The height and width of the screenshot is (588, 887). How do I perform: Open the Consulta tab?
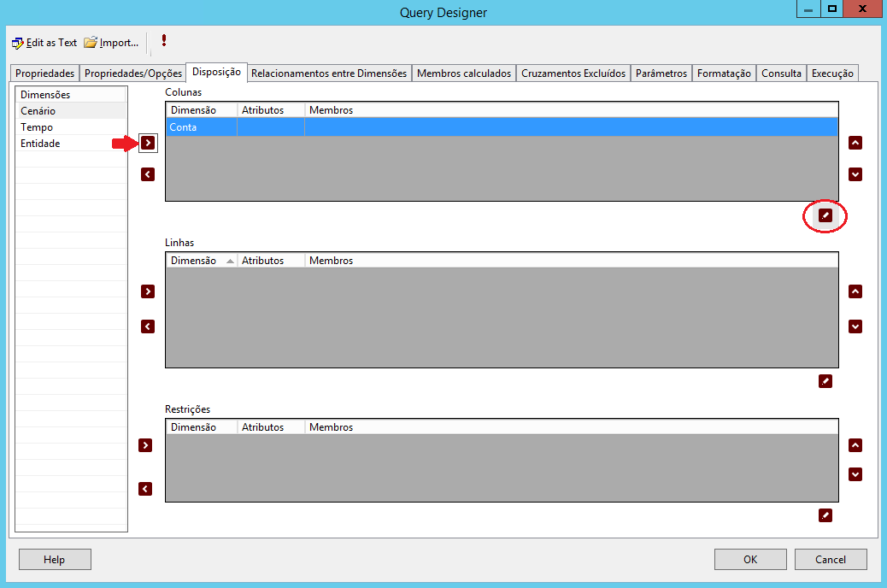(781, 73)
